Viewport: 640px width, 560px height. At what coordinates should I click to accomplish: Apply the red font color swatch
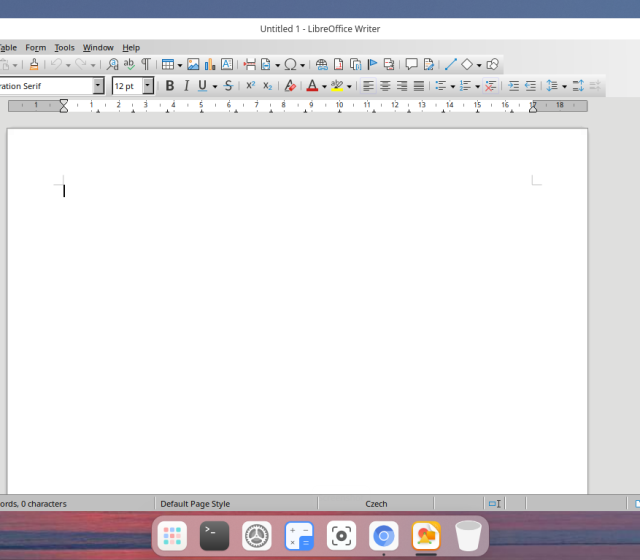[x=312, y=86]
